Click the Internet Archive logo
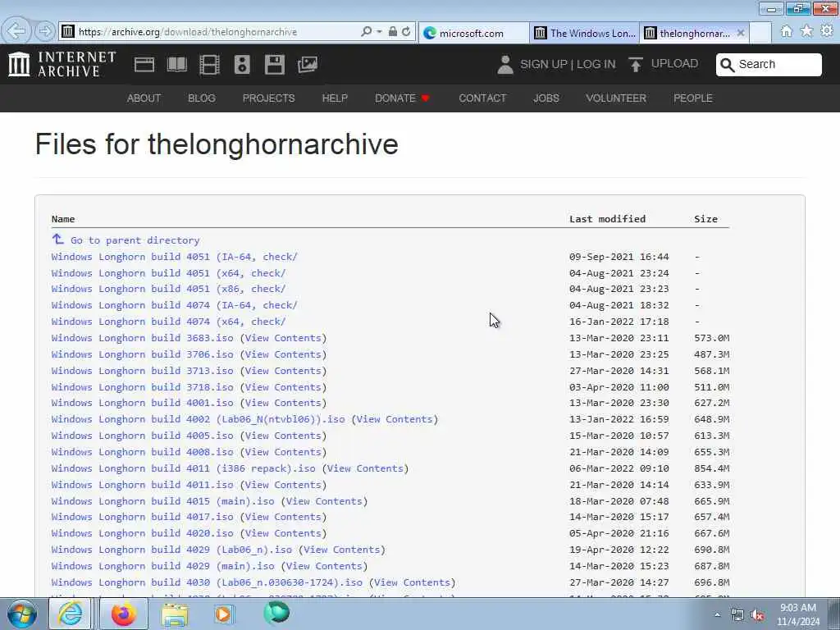This screenshot has width=840, height=630. tap(62, 64)
